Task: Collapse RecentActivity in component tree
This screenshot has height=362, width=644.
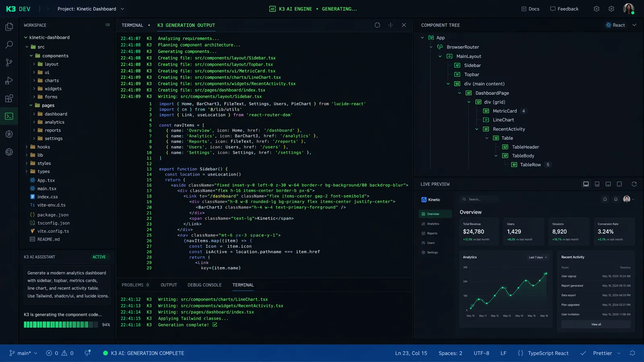Action: tap(477, 129)
